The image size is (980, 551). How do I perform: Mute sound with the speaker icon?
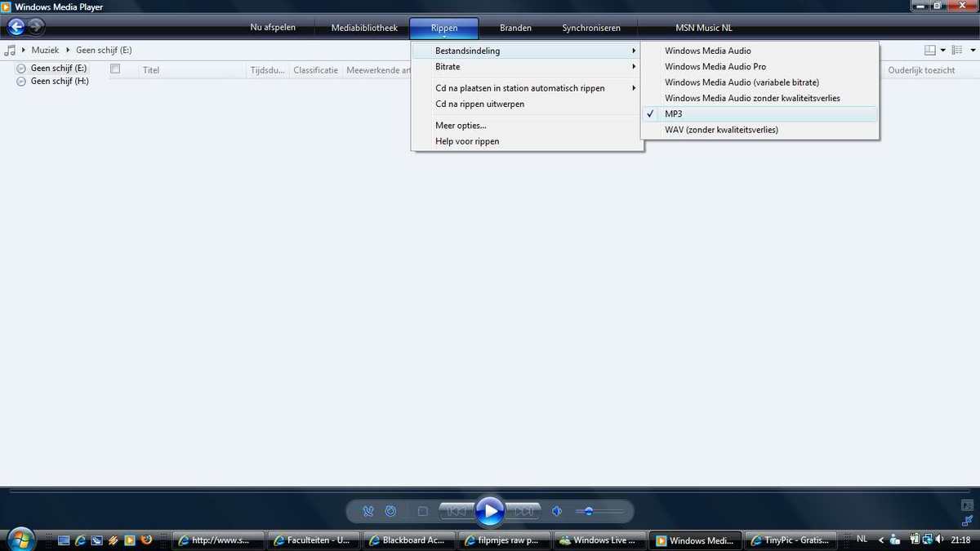pos(557,511)
